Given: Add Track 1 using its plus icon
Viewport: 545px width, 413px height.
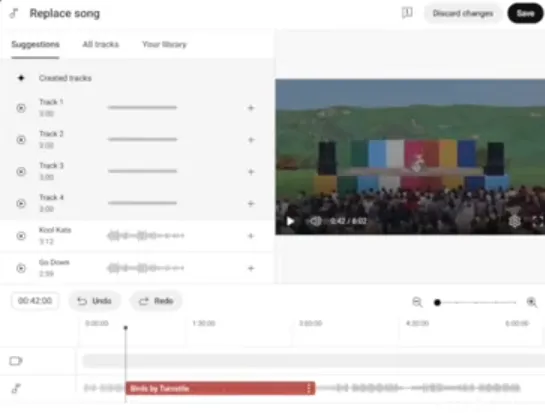Looking at the screenshot, I should tap(251, 108).
